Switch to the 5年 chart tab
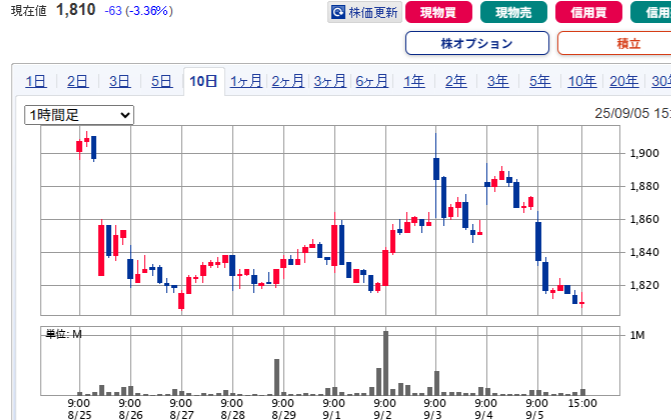 tap(540, 81)
